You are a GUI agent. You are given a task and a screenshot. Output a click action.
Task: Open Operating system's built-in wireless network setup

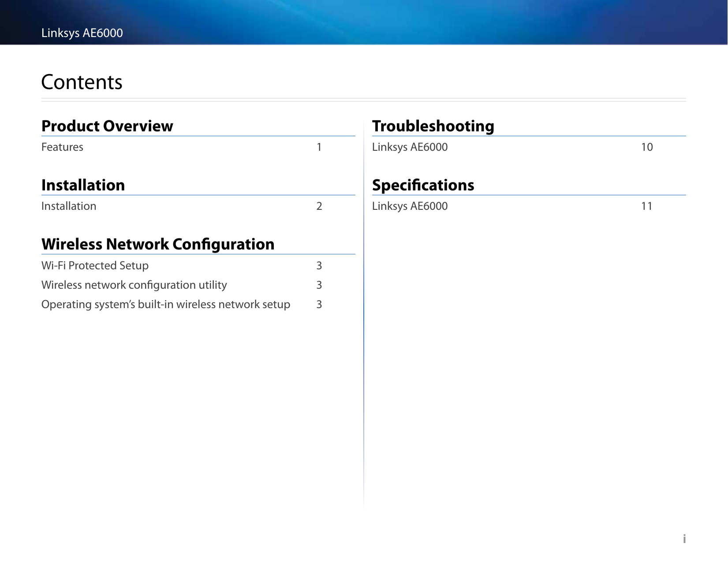[166, 305]
